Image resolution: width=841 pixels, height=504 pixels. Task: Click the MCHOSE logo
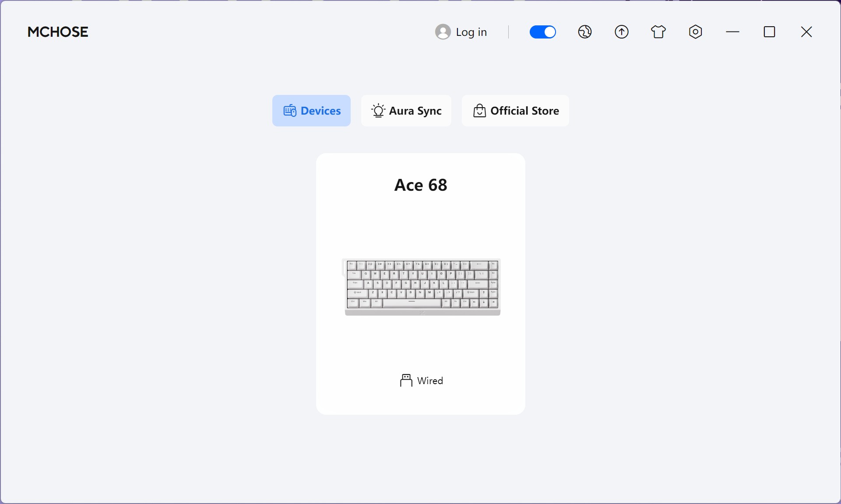[x=58, y=32]
